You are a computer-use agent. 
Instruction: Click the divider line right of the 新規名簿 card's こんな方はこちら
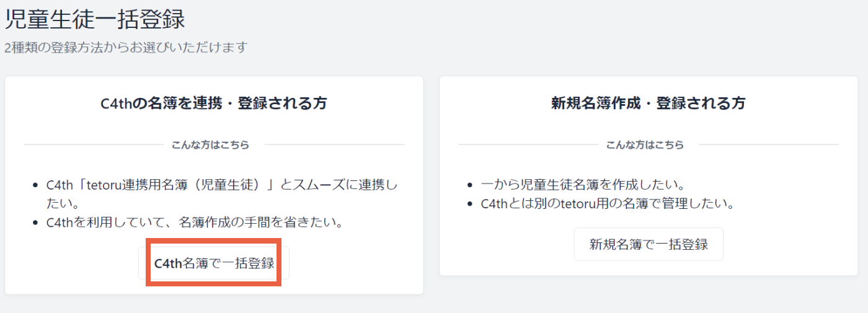pos(769,145)
